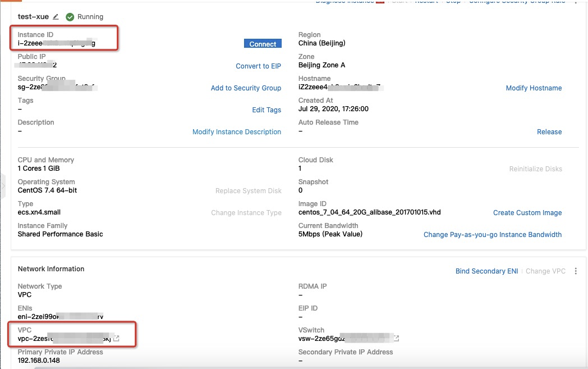Select the Beijing Zone A value
The width and height of the screenshot is (588, 369).
(x=321, y=65)
